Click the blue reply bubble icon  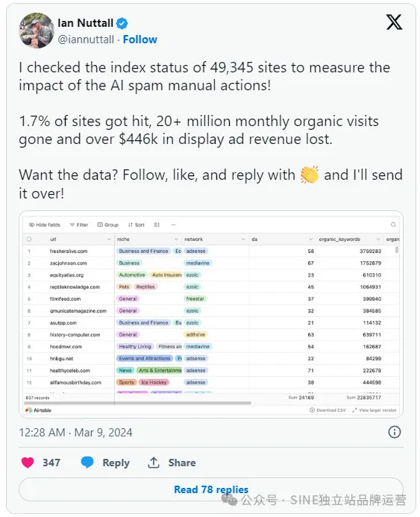point(87,462)
